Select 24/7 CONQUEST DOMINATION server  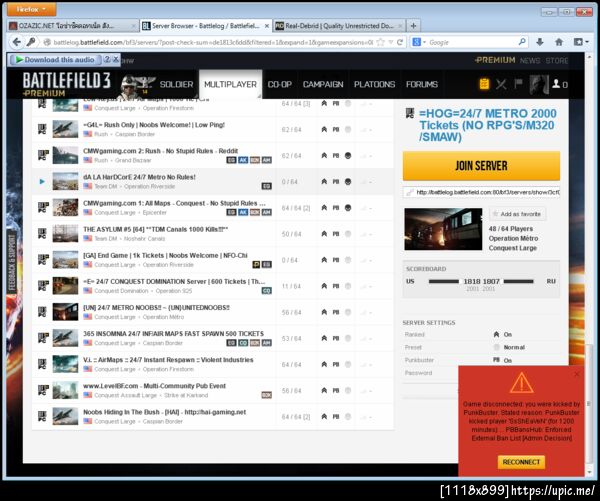[213, 286]
